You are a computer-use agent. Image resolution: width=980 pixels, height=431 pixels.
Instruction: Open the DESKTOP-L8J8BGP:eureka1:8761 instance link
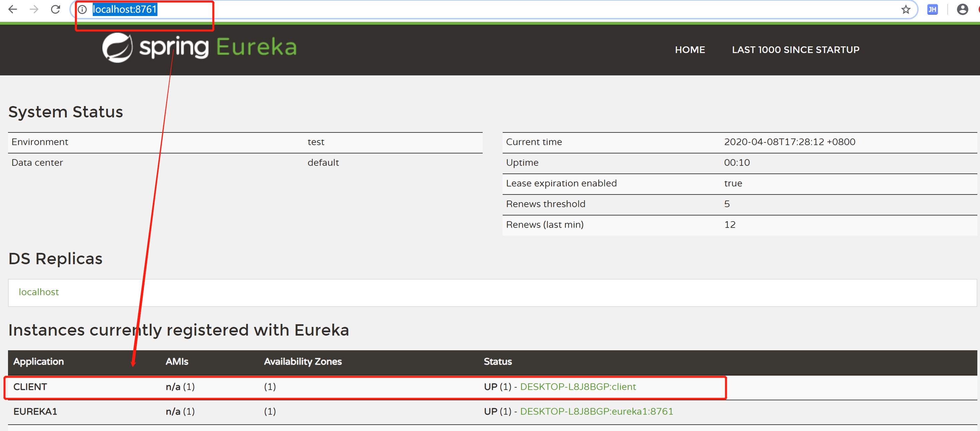pos(596,411)
